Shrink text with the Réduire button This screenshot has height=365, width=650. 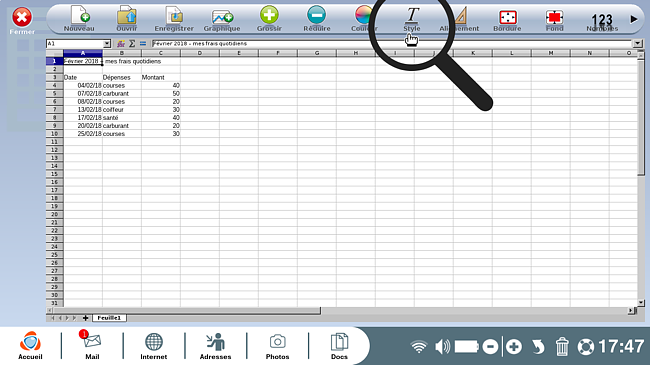pyautogui.click(x=317, y=19)
